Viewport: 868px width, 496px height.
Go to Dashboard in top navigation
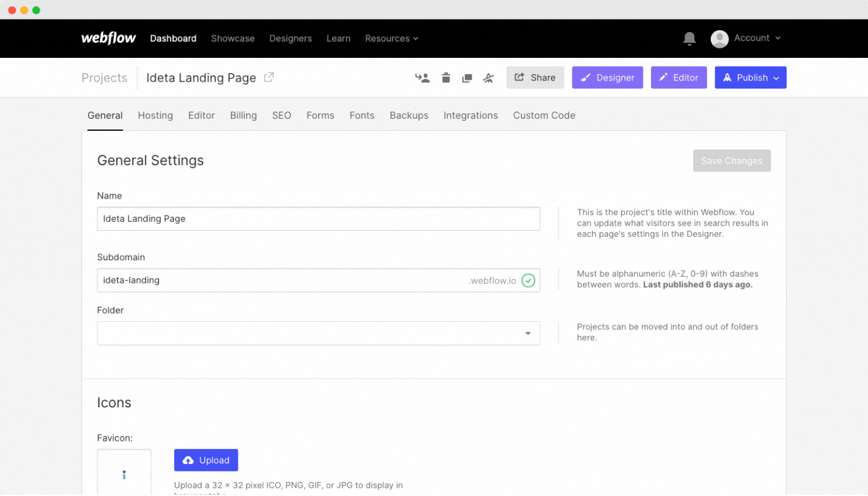pyautogui.click(x=173, y=38)
